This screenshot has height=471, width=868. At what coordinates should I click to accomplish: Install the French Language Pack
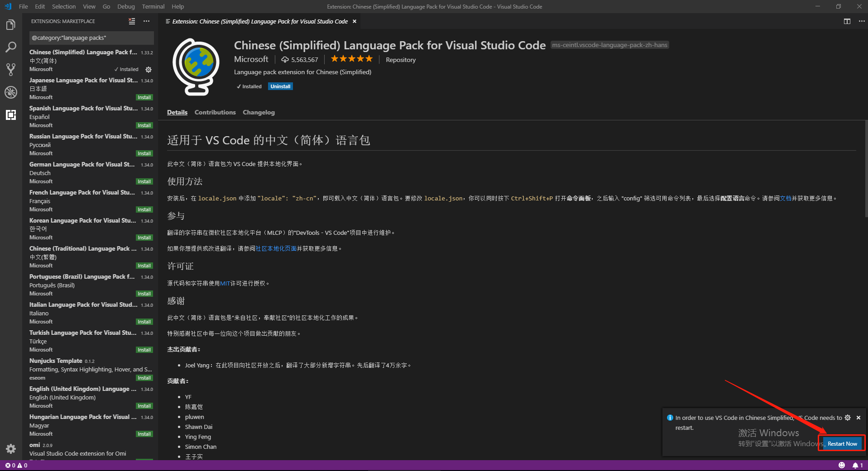pyautogui.click(x=144, y=210)
